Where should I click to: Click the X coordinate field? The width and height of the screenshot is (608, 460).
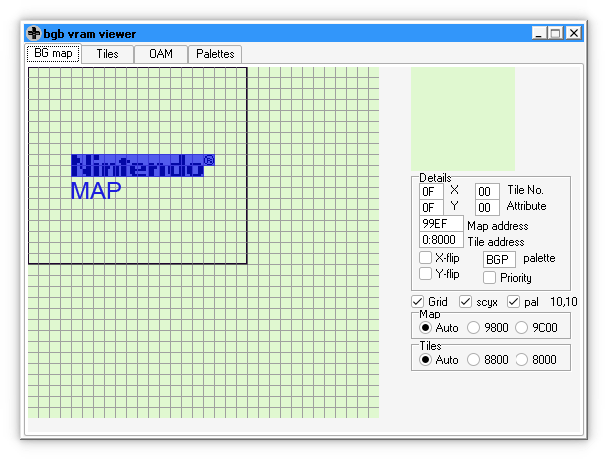coord(431,192)
